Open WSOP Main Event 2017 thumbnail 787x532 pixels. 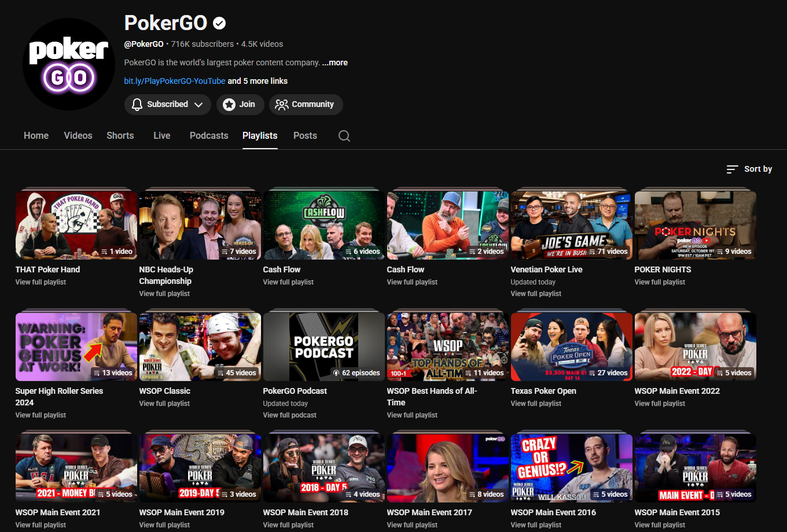click(x=448, y=468)
